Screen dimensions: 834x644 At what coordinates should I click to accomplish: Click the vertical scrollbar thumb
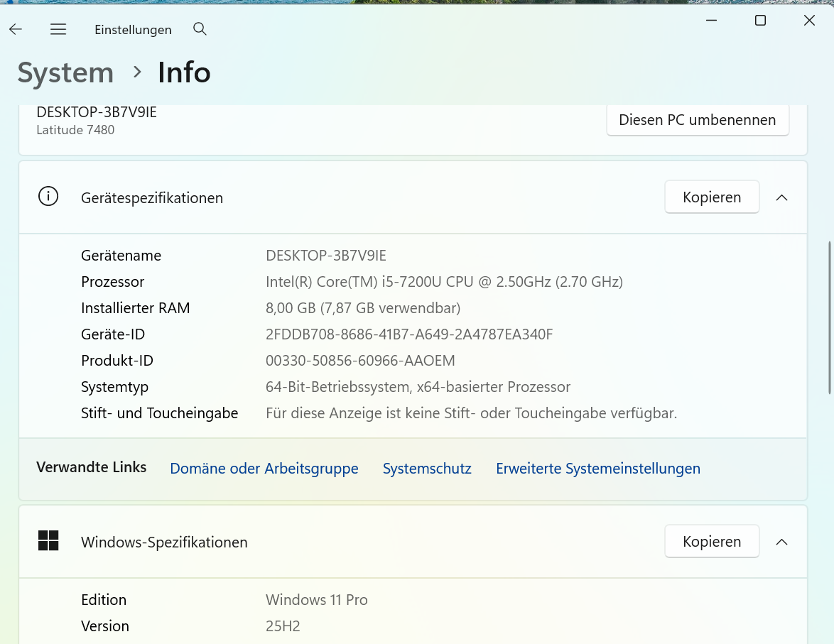pyautogui.click(x=829, y=317)
